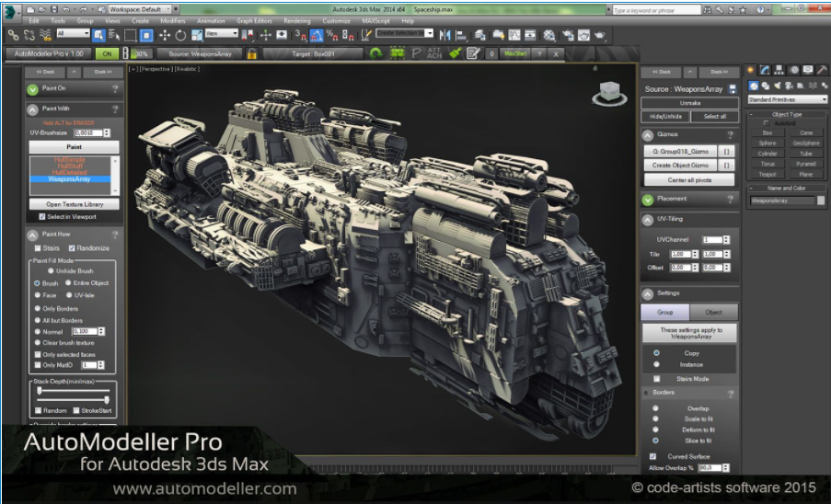Enable the Stairs checkbox
This screenshot has height=504, width=831.
(38, 247)
